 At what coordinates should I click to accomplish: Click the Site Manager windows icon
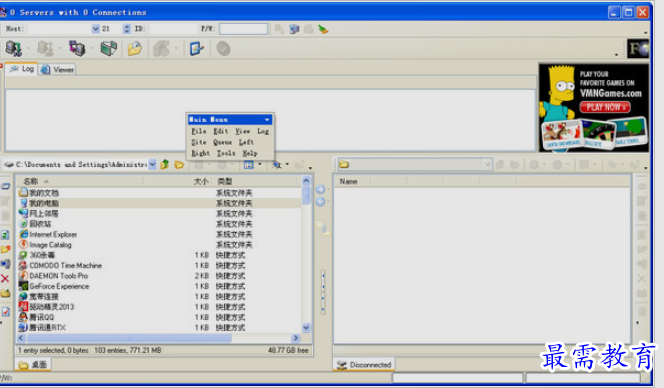pyautogui.click(x=108, y=49)
